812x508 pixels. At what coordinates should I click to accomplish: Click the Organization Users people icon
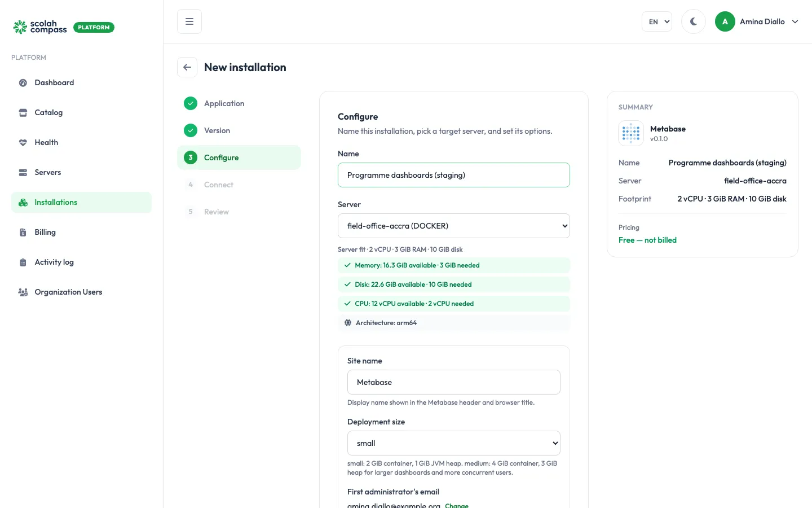pos(23,292)
